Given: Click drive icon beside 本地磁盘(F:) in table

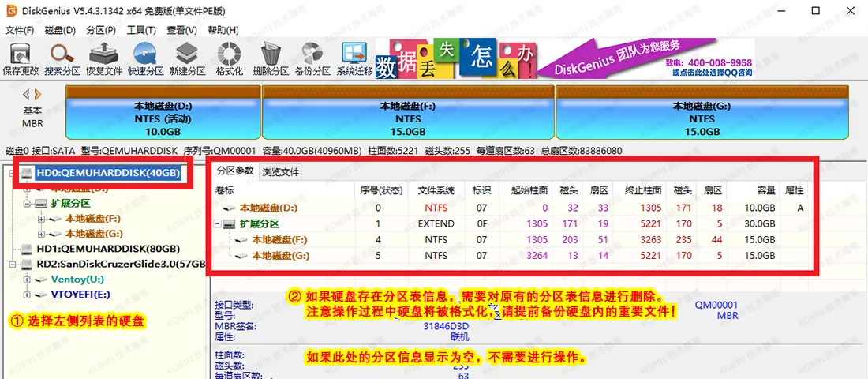Looking at the screenshot, I should pyautogui.click(x=242, y=240).
